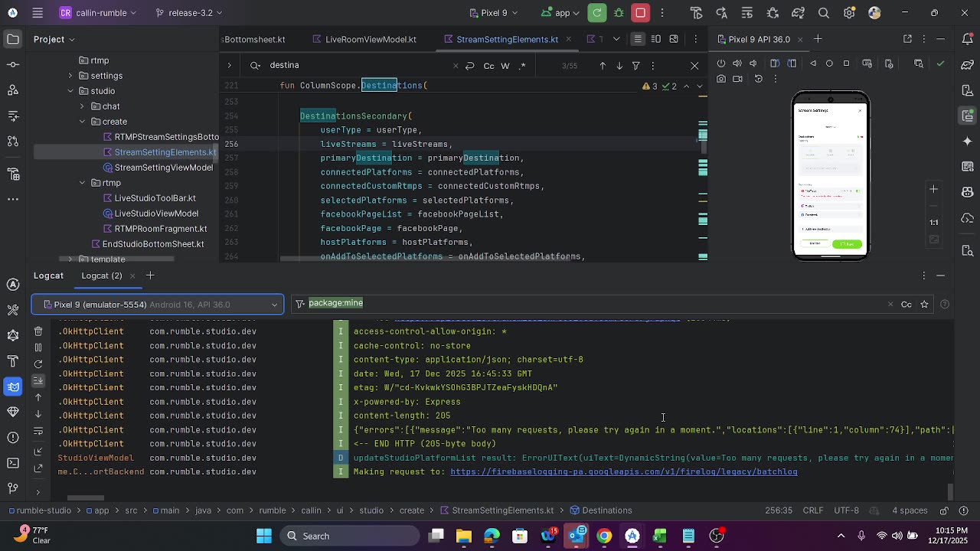Image resolution: width=980 pixels, height=551 pixels.
Task: Open the firebaselogging URL link
Action: 623,472
